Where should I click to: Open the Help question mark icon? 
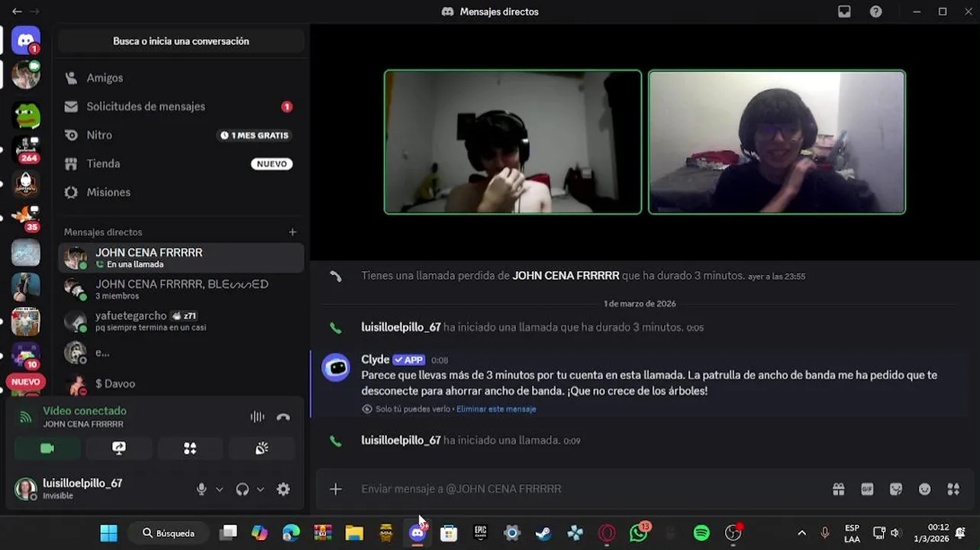pyautogui.click(x=876, y=11)
